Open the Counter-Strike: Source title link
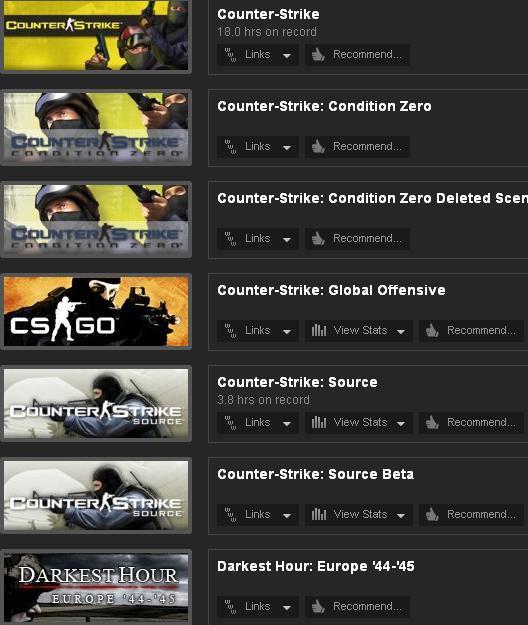528x625 pixels. (x=297, y=382)
